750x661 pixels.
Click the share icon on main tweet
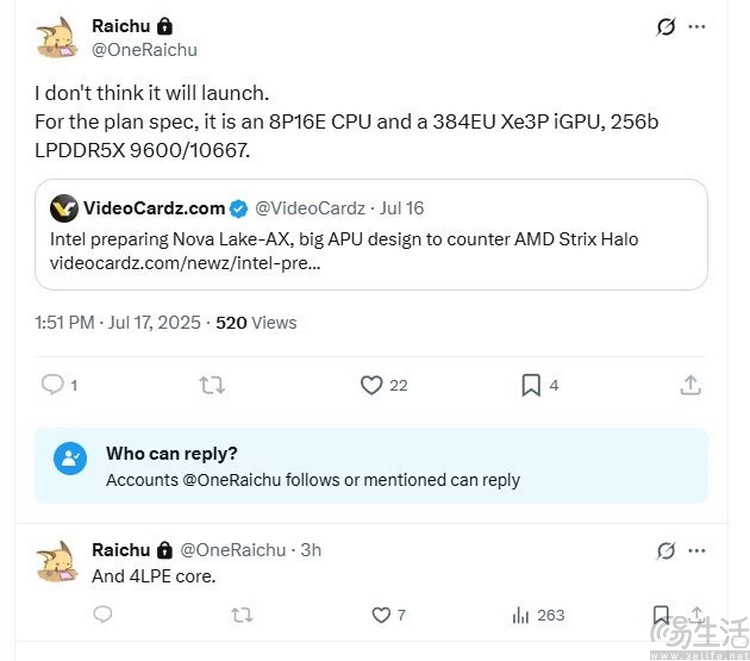[x=690, y=385]
